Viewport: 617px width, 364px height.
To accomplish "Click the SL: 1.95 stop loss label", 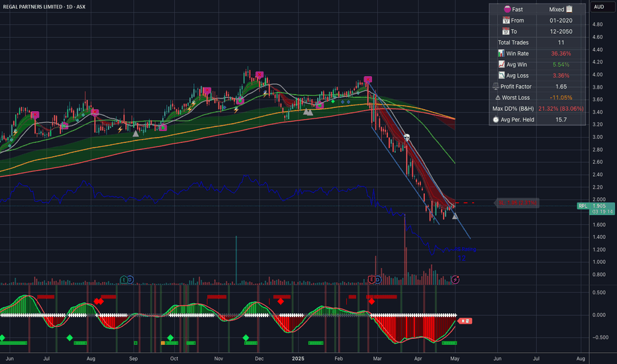I will pos(518,203).
